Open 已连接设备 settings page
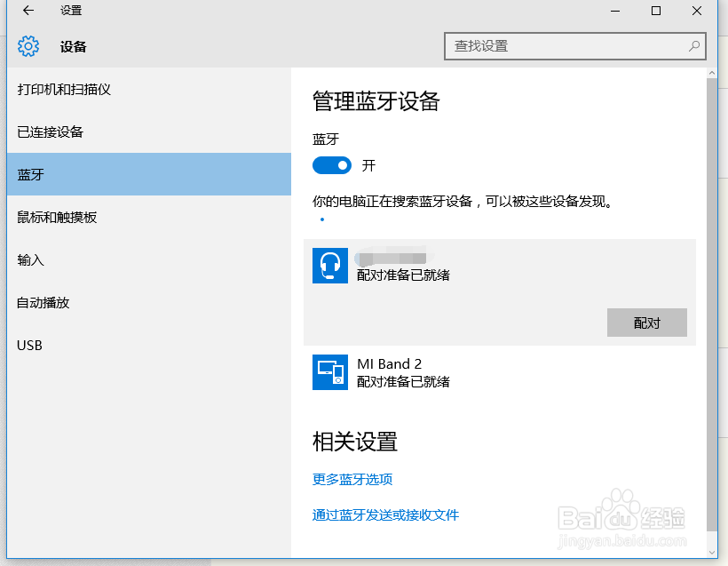The width and height of the screenshot is (728, 566). pos(51,132)
